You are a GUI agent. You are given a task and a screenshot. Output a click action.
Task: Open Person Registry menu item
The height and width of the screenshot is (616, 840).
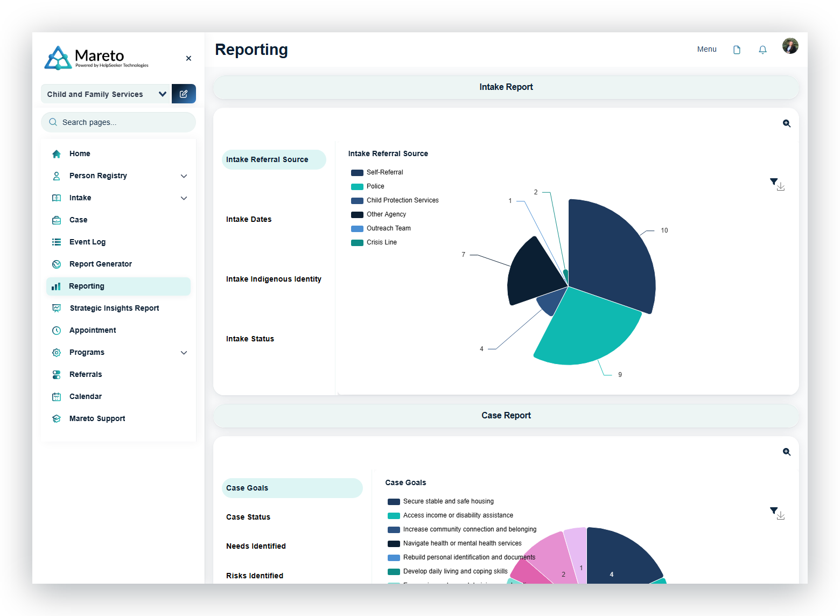click(98, 176)
